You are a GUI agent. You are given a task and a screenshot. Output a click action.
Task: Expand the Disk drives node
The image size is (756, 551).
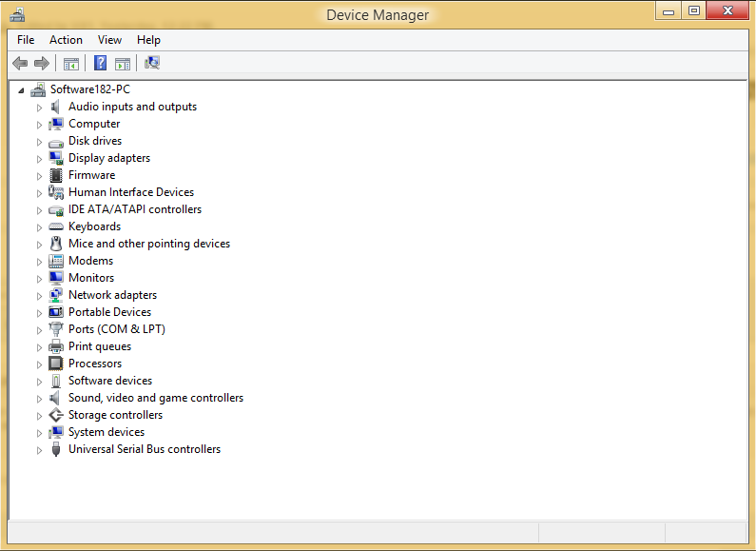pos(40,142)
